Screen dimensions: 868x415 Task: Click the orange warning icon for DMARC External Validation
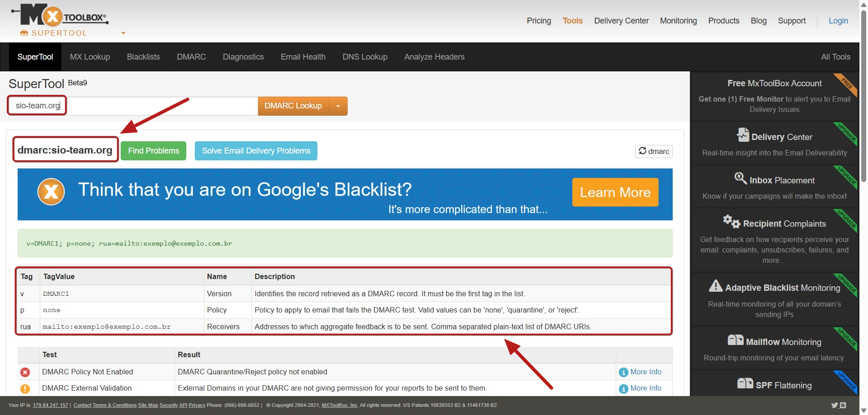coord(25,388)
